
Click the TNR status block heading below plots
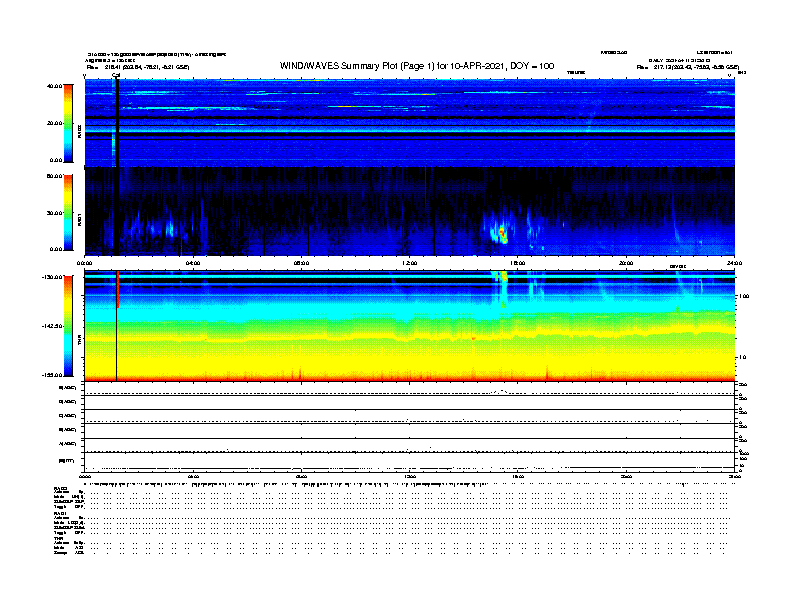(x=58, y=538)
